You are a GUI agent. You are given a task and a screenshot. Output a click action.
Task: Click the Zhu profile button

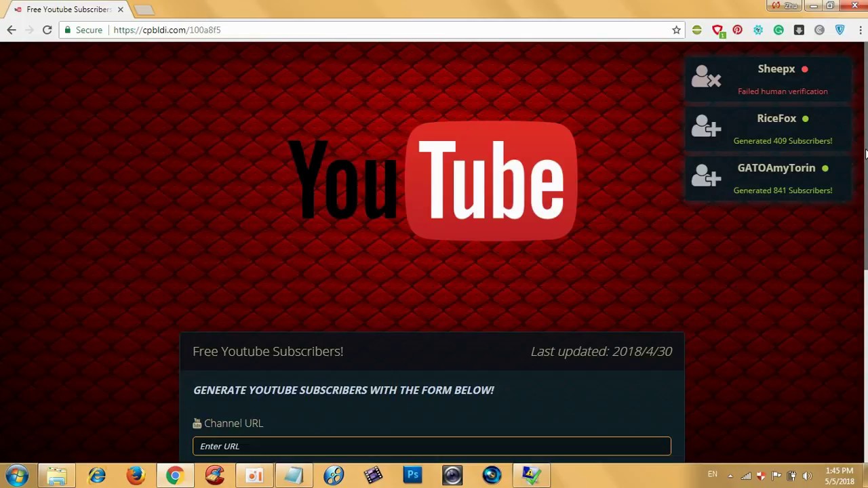click(784, 5)
